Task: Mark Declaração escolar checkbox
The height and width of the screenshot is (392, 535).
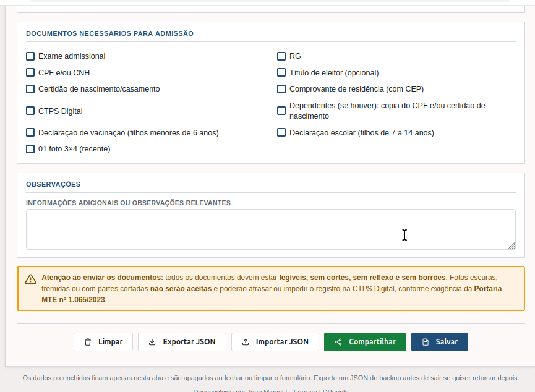Action: [281, 132]
